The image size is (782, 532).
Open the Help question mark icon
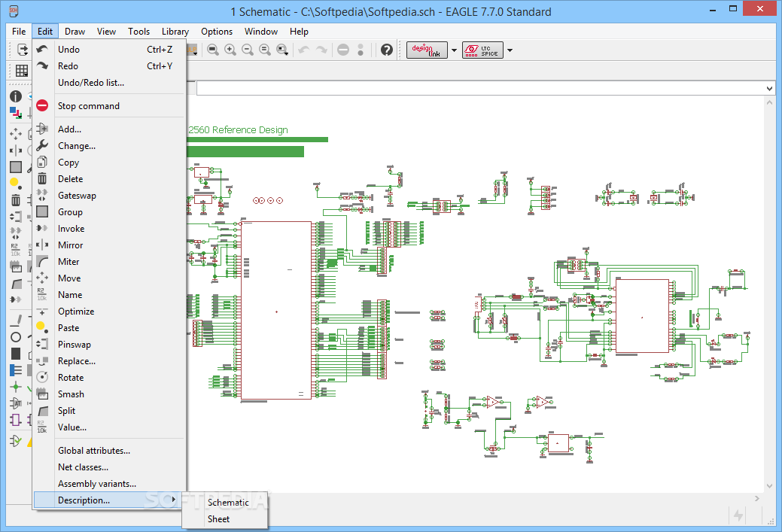(x=387, y=50)
